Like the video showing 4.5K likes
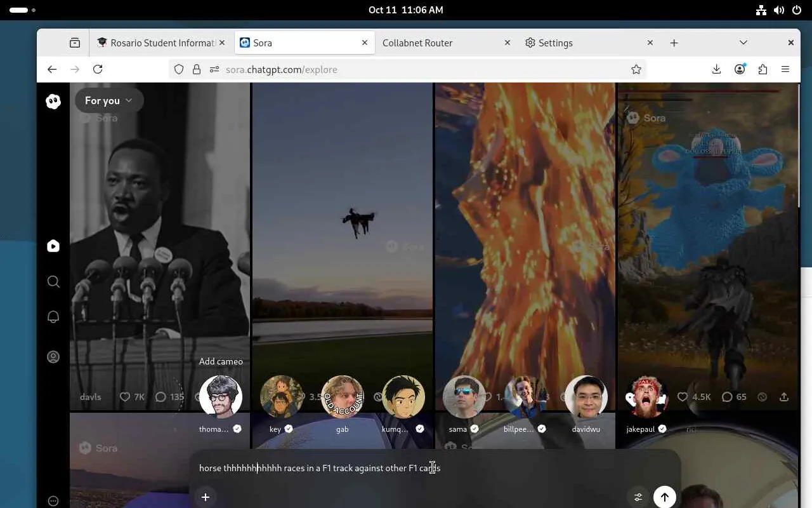 coord(693,397)
